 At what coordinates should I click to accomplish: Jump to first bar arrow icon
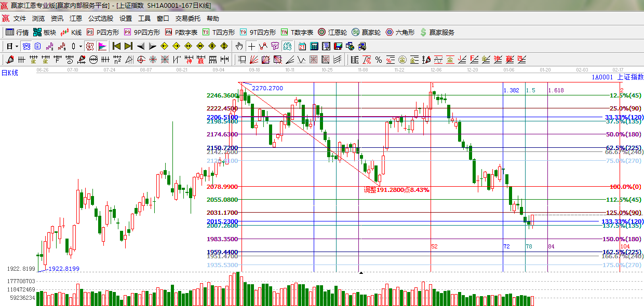pyautogui.click(x=117, y=46)
